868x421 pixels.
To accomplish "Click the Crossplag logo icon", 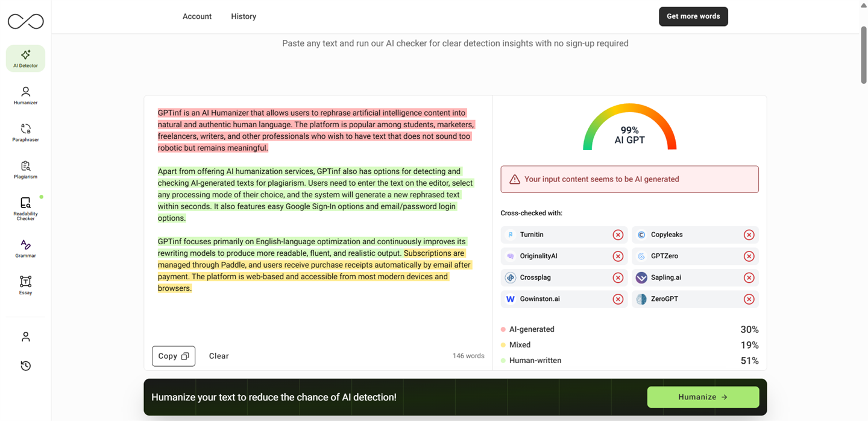I will point(511,277).
